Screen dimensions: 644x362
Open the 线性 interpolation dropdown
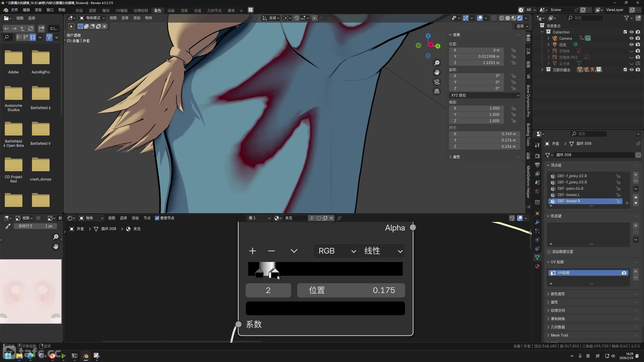[382, 251]
